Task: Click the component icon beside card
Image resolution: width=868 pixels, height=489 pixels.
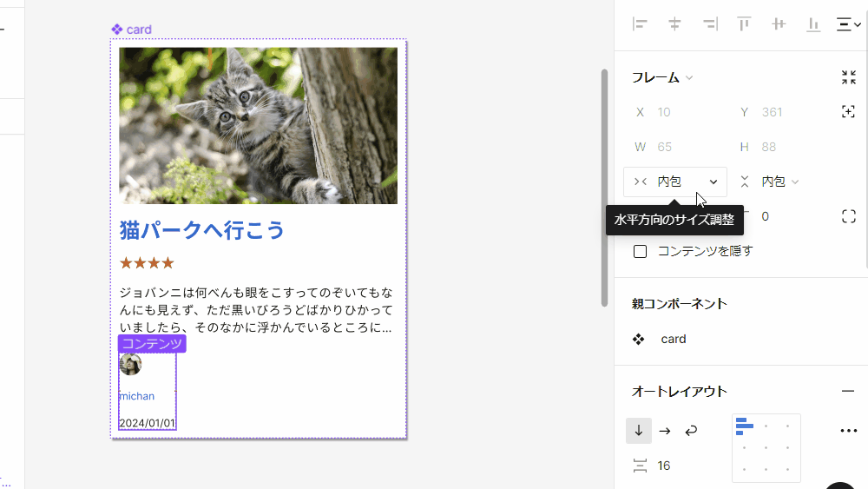Action: (638, 339)
